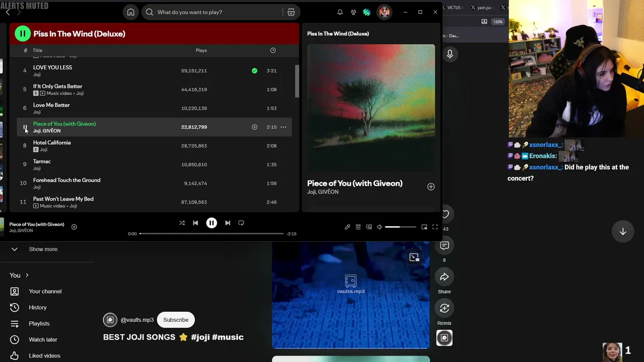Viewport: 644px width, 362px height.
Task: Mute Spotify volume speaker icon
Action: (379, 227)
